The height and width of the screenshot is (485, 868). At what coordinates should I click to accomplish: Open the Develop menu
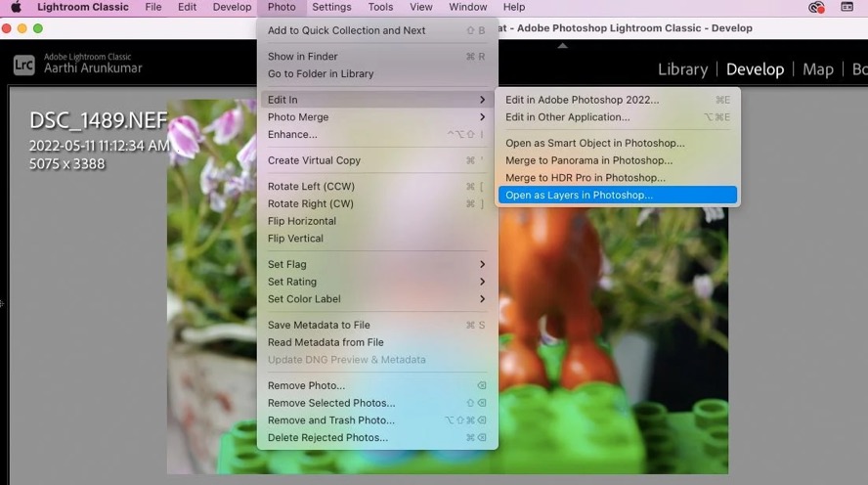click(232, 7)
